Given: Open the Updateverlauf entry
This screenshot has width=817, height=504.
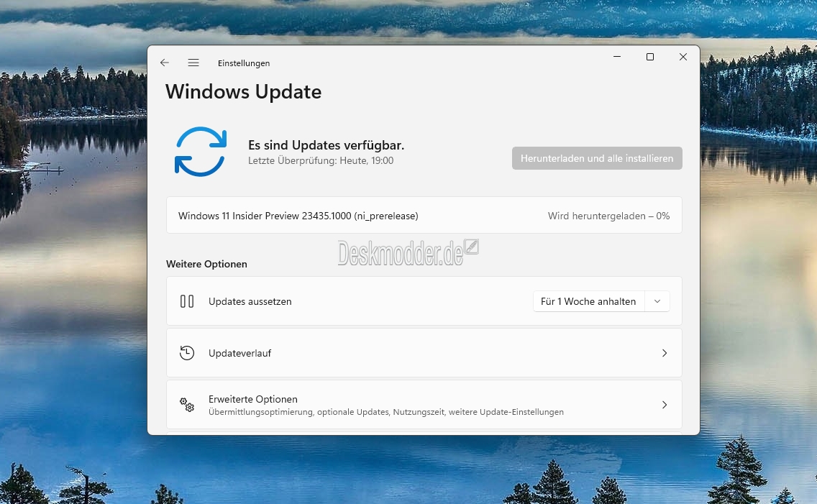Looking at the screenshot, I should 424,353.
